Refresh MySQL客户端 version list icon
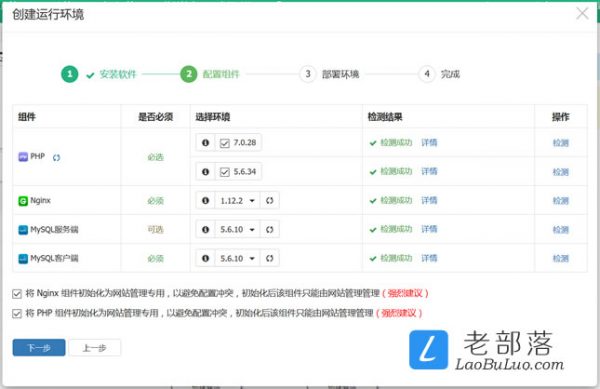 click(x=269, y=258)
